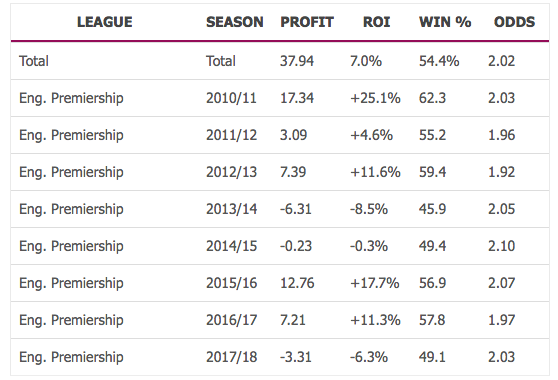Click the 37.94 total profit value
This screenshot has height=380, width=558.
click(x=297, y=61)
